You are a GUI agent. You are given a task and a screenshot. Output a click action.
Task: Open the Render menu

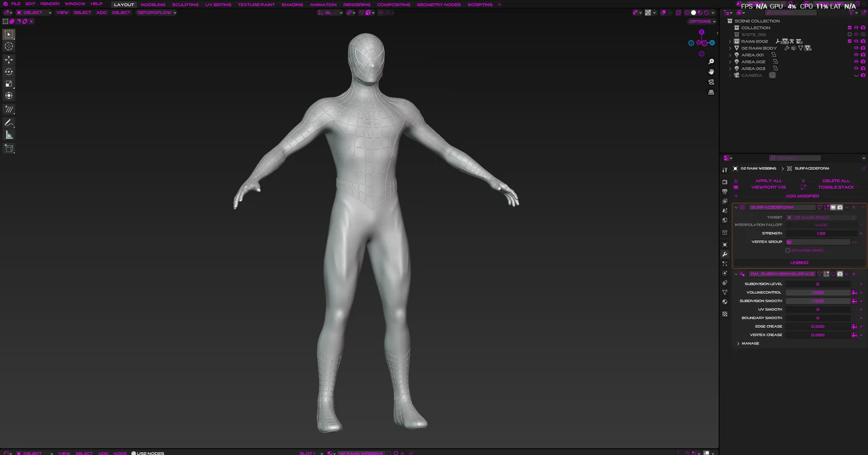49,4
